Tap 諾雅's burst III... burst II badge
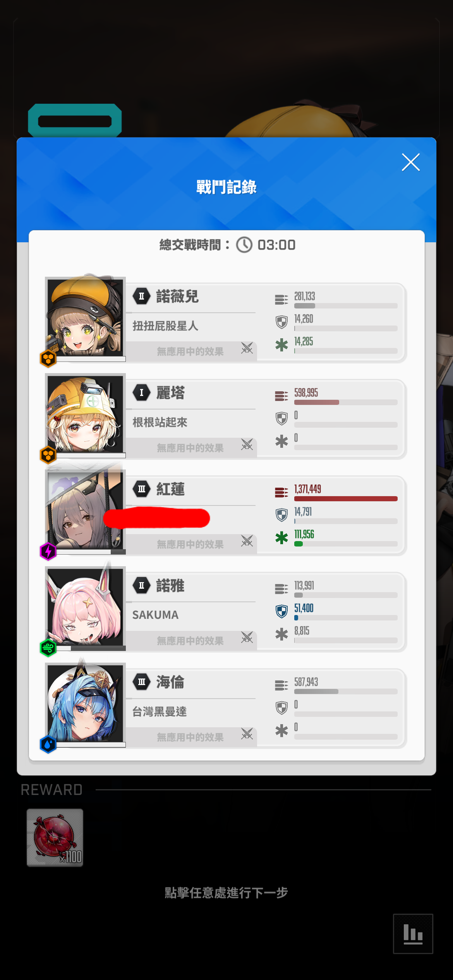The image size is (453, 980). [142, 585]
